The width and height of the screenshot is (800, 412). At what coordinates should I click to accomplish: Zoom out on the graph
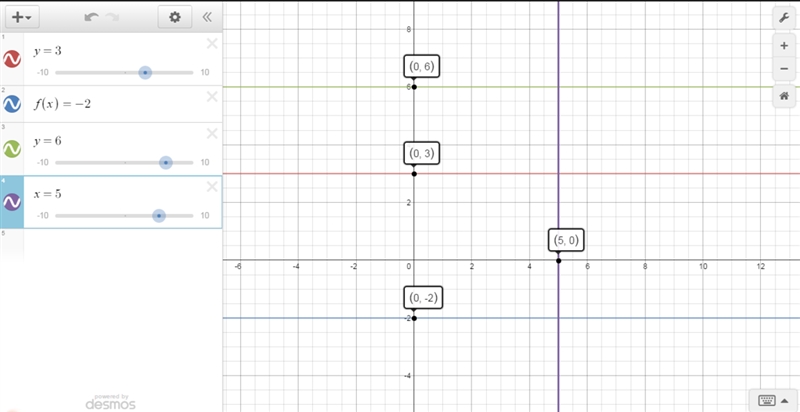click(784, 69)
